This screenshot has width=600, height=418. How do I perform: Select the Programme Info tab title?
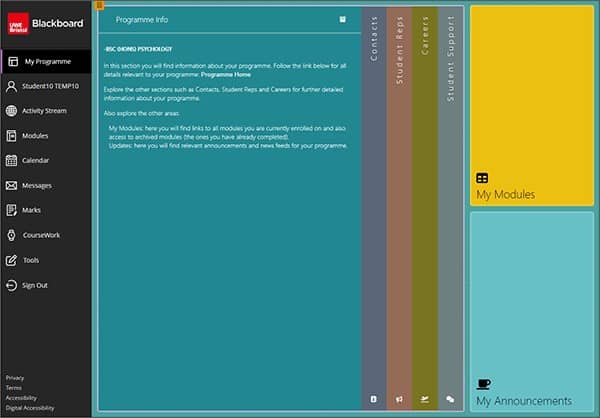pos(142,20)
